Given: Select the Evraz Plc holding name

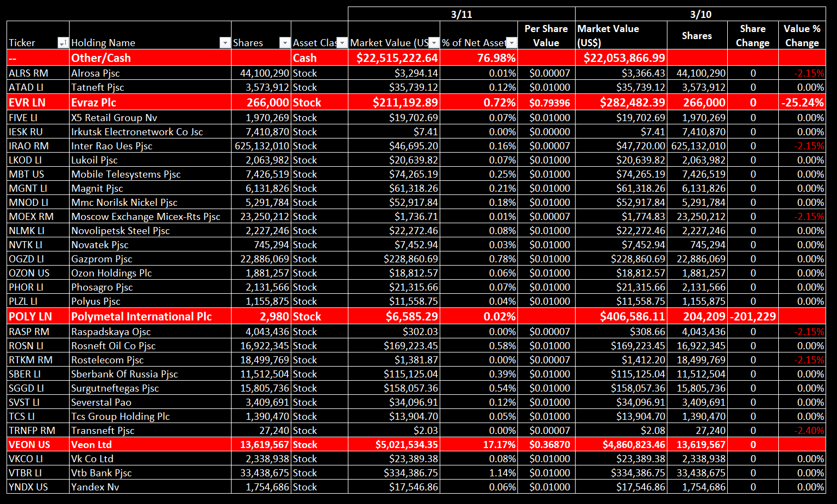Looking at the screenshot, I should (x=151, y=103).
